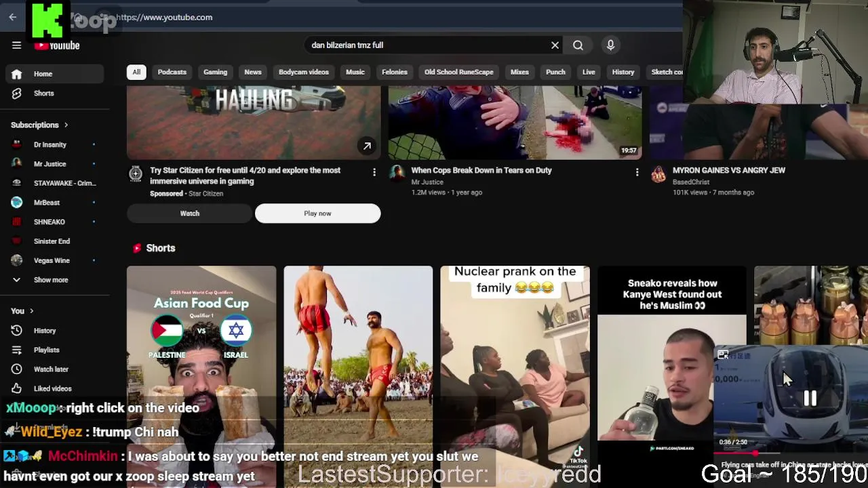Open When Cops Break Down video thumbnail
Screen dimensions: 868x488
[x=515, y=122]
